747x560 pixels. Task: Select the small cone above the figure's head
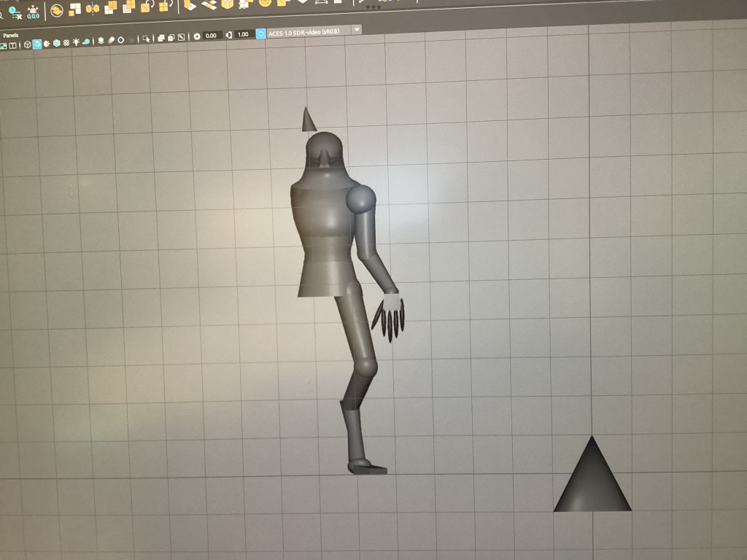point(309,120)
